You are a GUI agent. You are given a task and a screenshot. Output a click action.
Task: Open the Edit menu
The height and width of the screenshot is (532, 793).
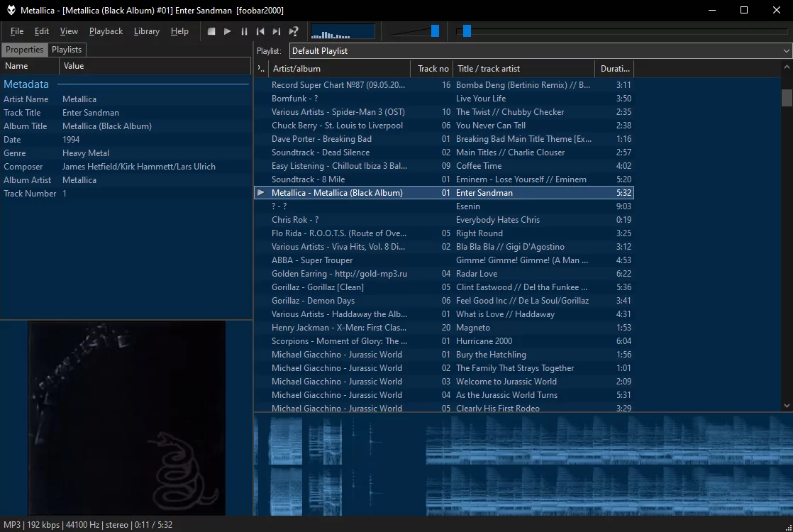coord(41,31)
